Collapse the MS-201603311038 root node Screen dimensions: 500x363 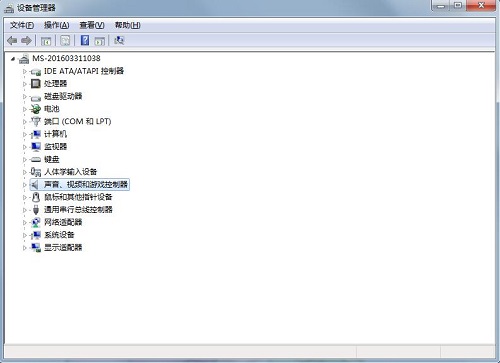tap(13, 59)
